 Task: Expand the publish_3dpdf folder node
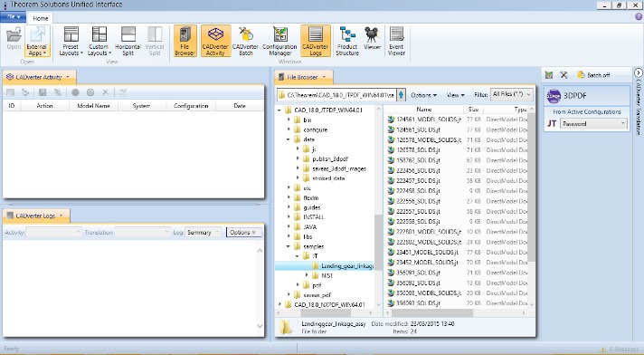coord(298,158)
